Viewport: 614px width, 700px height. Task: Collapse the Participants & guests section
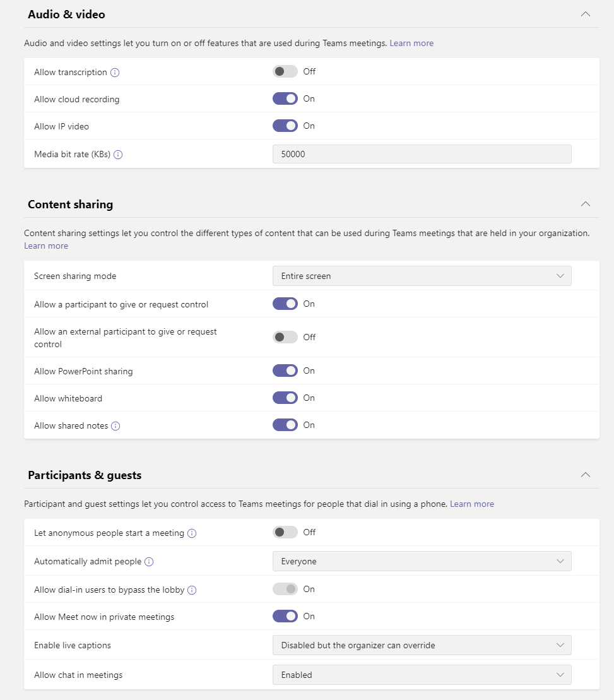point(586,475)
